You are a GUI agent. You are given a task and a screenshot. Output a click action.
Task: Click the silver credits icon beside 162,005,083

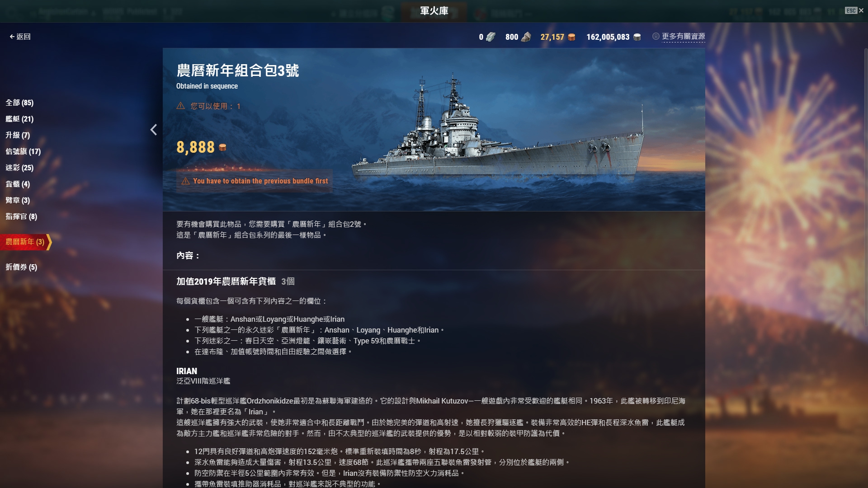637,37
